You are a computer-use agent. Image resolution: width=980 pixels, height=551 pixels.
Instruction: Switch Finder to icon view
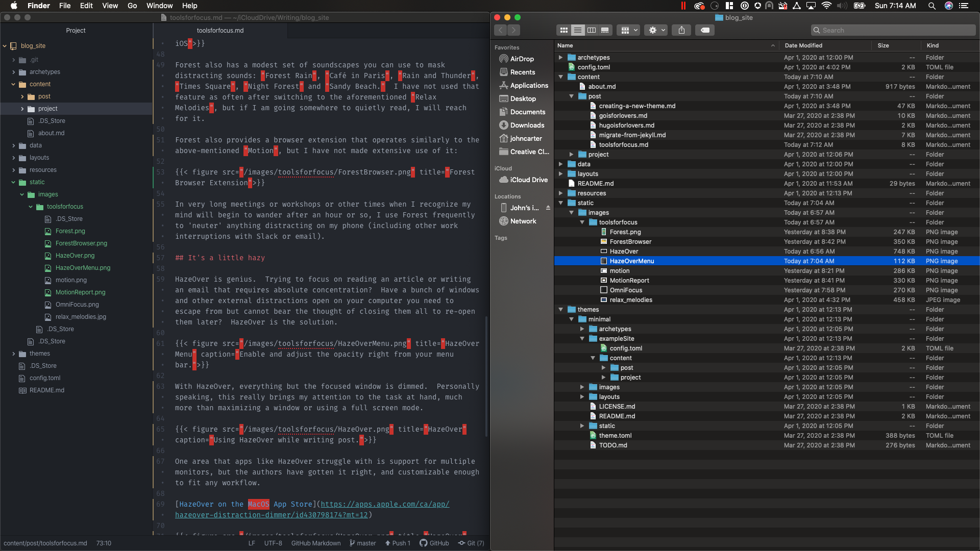coord(564,30)
